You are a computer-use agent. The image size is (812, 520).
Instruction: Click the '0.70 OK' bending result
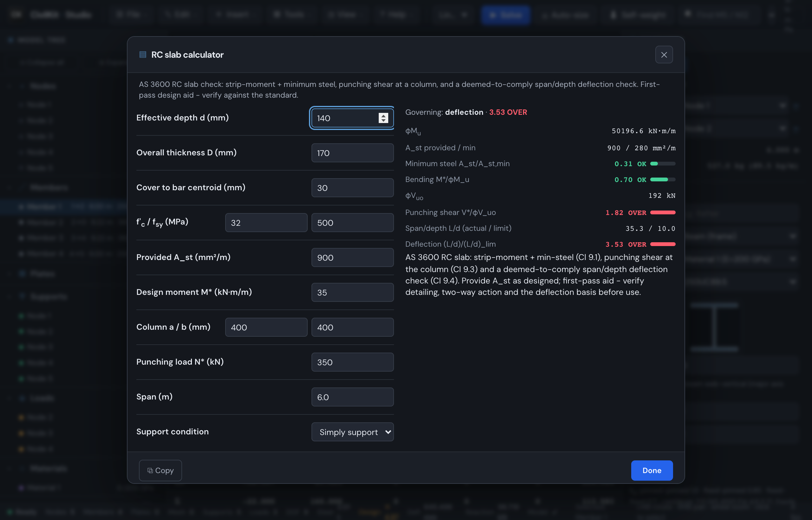[x=630, y=180]
